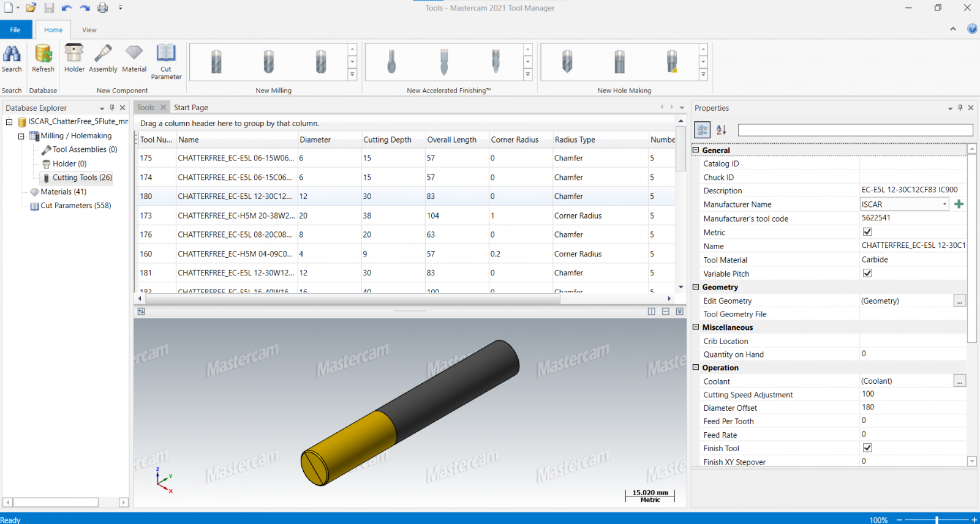Click the Properties search input field

coord(855,130)
